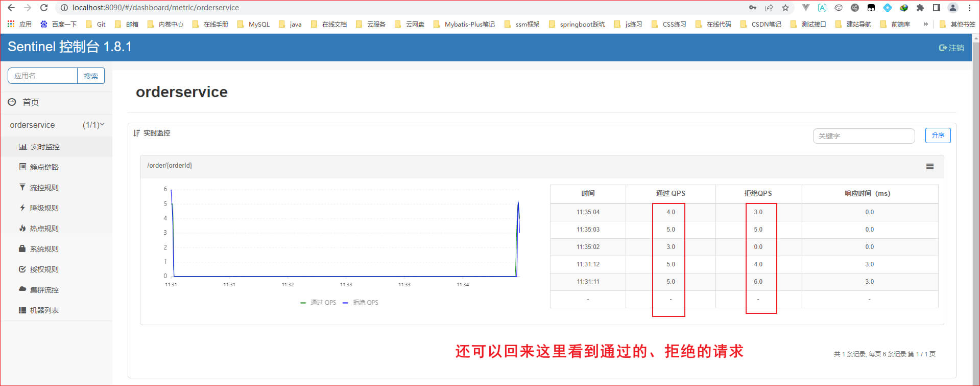
Task: Click the 搜索 button
Action: pyautogui.click(x=91, y=76)
